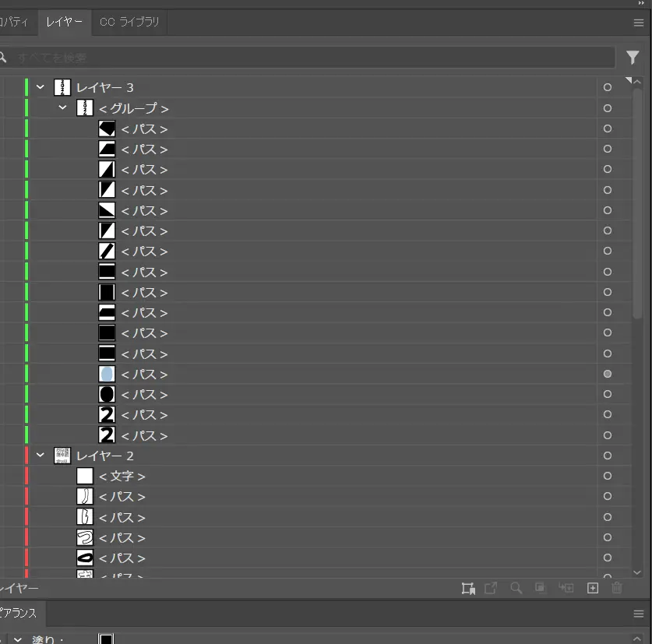Click the collect for export icon

[x=468, y=589]
